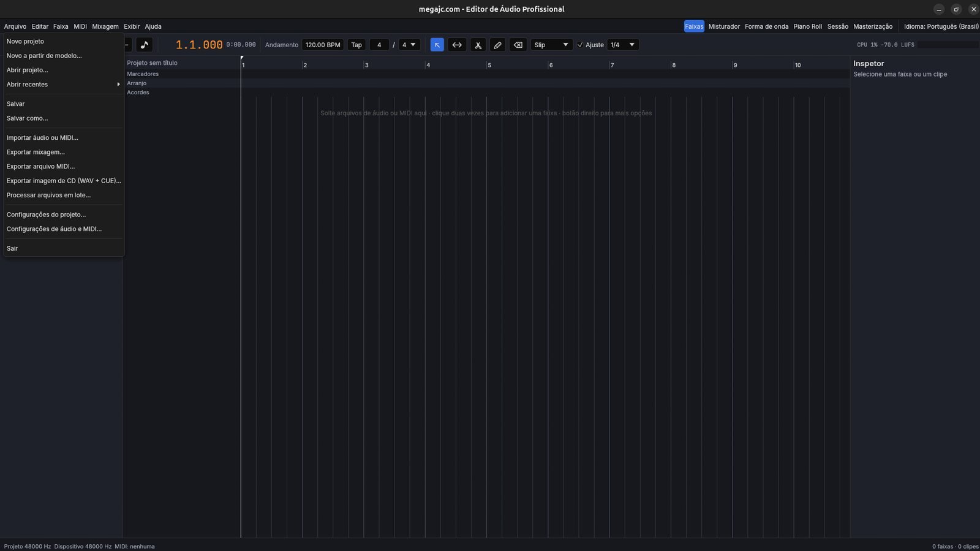Choose Salvar in the Arquivo menu
Image resolution: width=980 pixels, height=551 pixels.
(64, 104)
